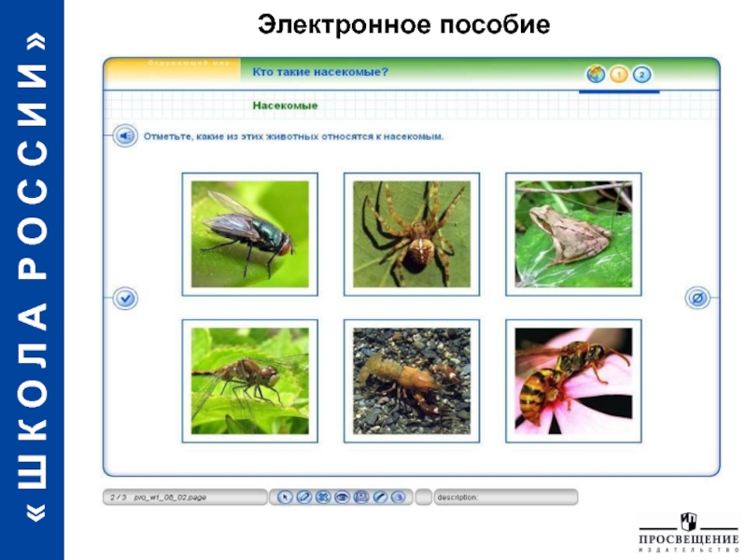Screen dimensions: 747x560
Task: Click the 'Насекомые' subheading
Action: (285, 105)
